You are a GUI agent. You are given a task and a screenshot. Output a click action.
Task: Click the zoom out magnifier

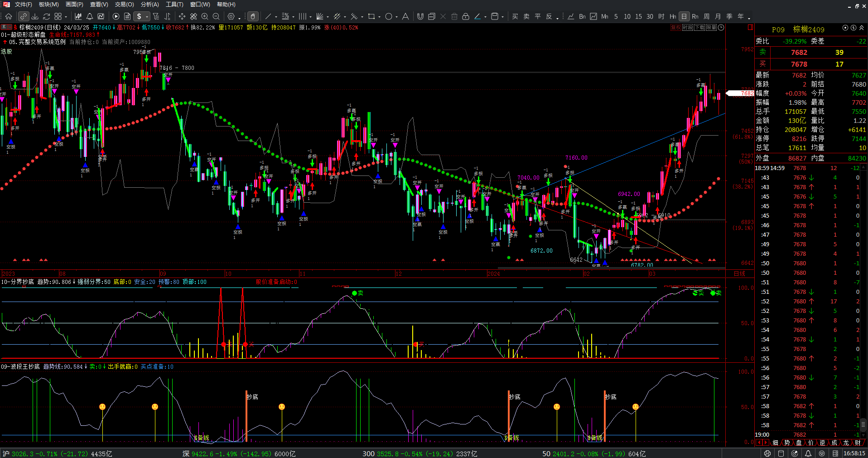pos(216,16)
